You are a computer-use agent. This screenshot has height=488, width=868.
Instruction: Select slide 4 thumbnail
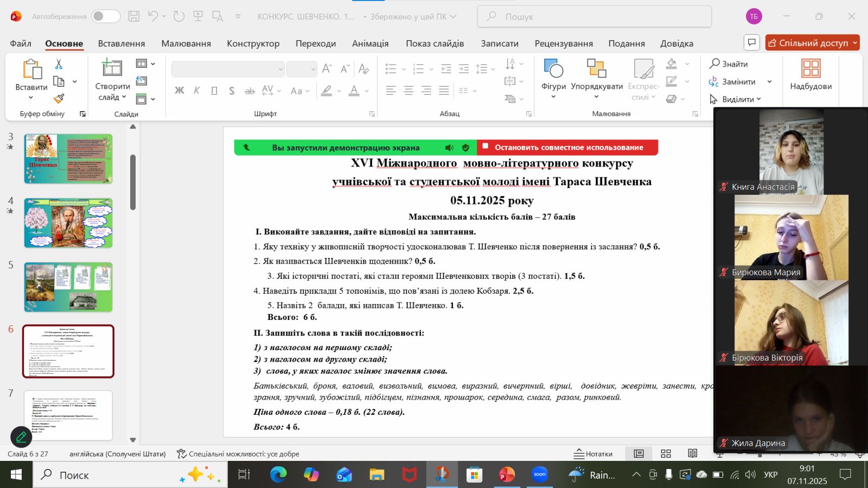68,223
